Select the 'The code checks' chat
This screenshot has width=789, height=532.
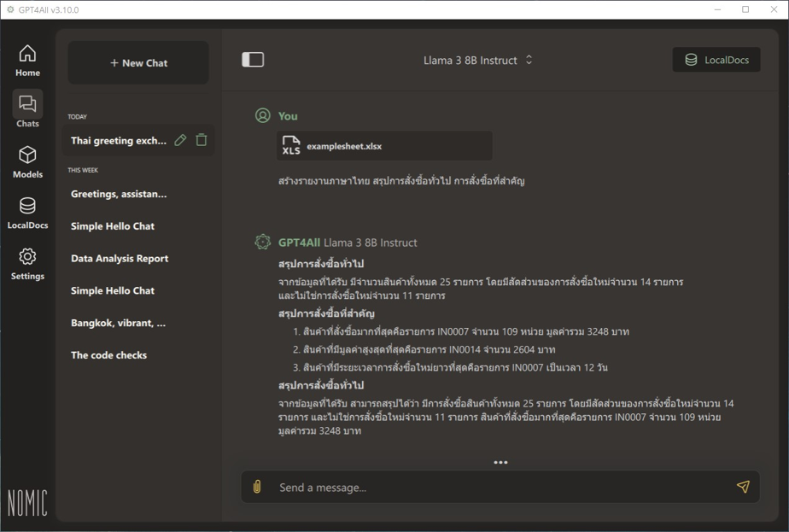tap(109, 355)
